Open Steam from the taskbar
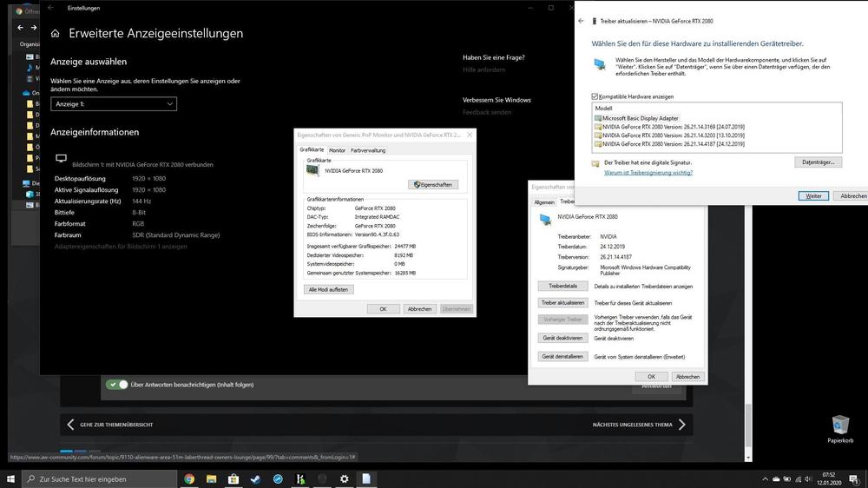This screenshot has height=488, width=868. tap(255, 478)
